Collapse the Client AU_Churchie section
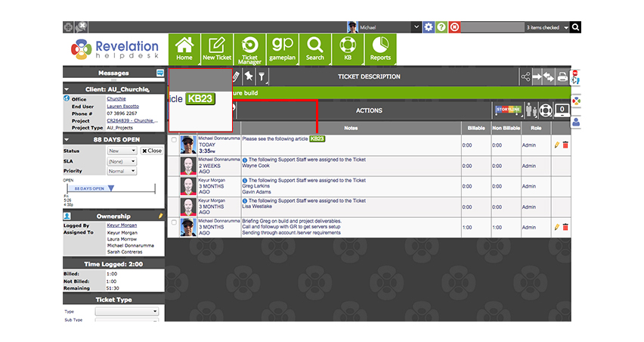The image size is (644, 342). pos(67,89)
